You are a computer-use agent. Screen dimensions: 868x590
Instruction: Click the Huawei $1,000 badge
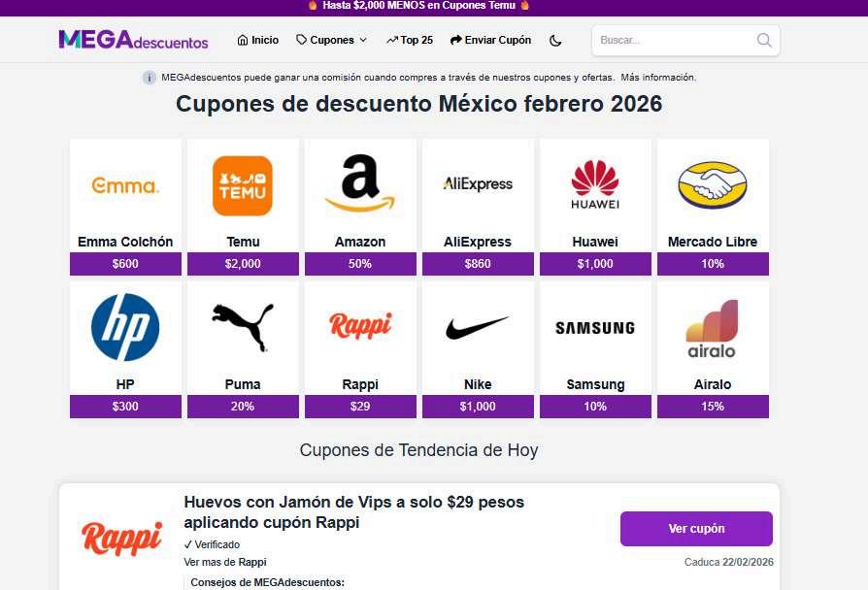click(x=595, y=264)
